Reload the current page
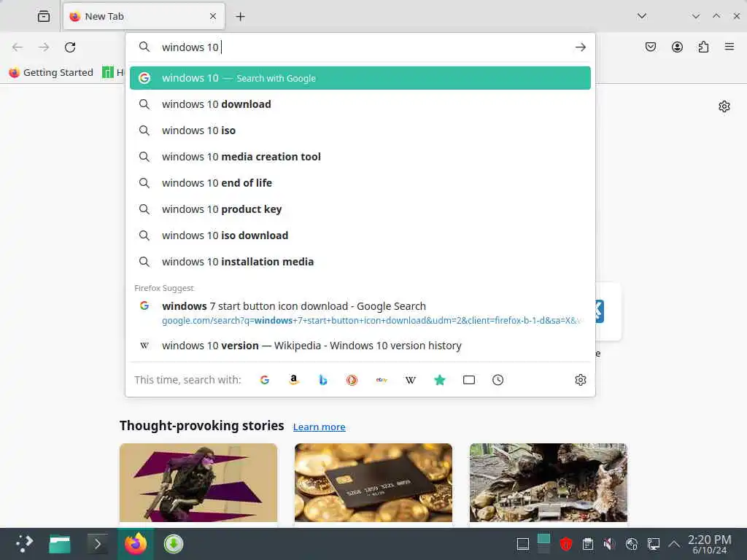Viewport: 747px width, 560px height. click(x=70, y=47)
